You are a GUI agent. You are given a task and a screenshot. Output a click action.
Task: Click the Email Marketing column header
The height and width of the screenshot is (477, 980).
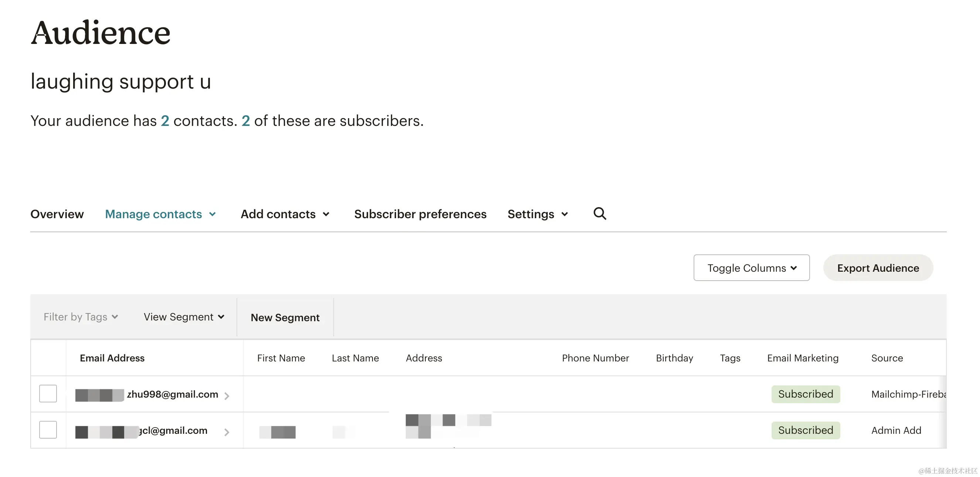point(802,358)
